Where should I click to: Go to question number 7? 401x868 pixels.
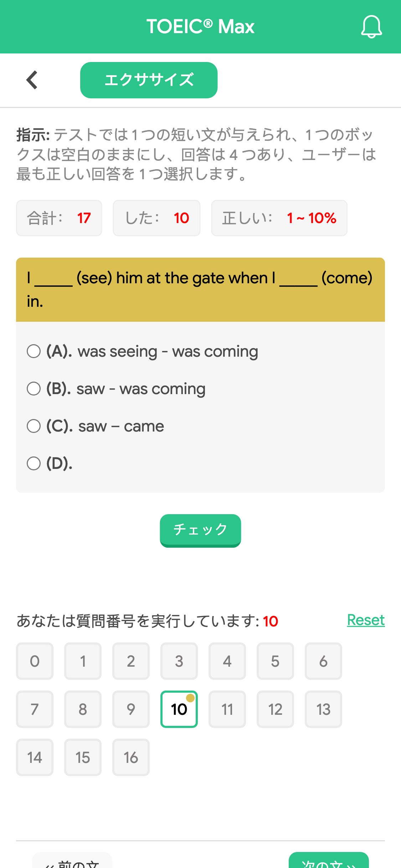35,709
